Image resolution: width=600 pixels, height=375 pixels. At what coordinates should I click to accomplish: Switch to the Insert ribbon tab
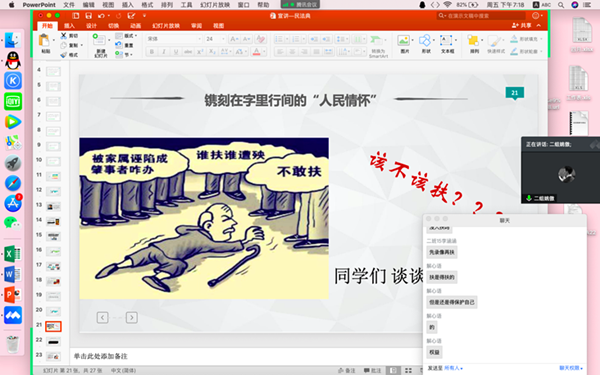point(69,26)
